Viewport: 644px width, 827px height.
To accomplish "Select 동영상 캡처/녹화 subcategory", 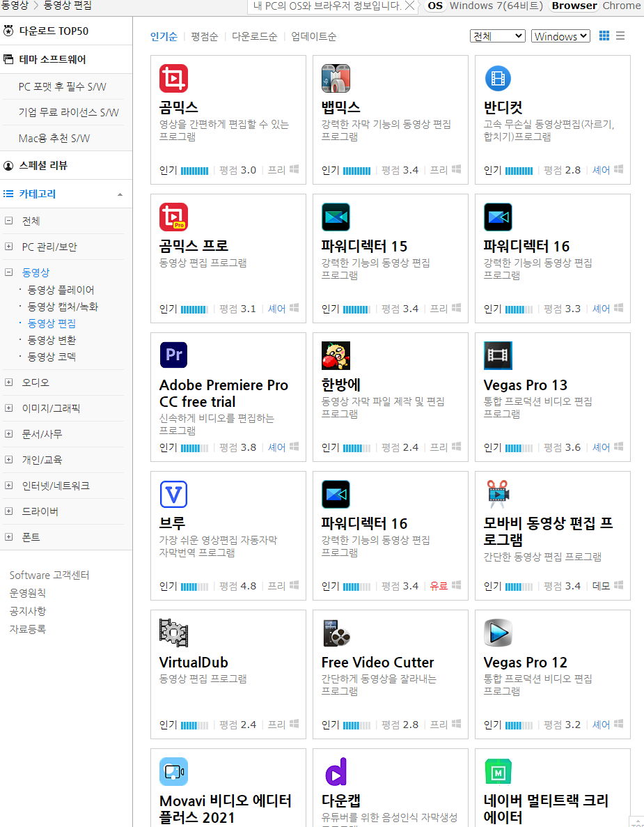I will [x=63, y=307].
